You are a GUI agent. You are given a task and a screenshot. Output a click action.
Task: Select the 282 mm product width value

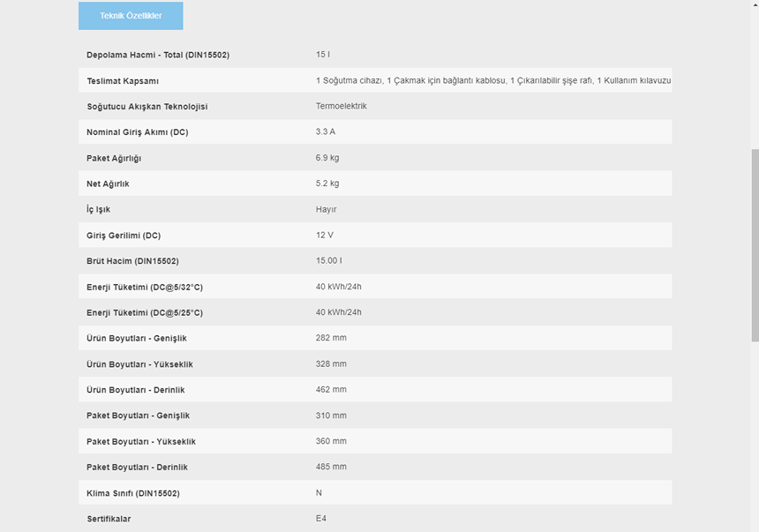(x=331, y=338)
